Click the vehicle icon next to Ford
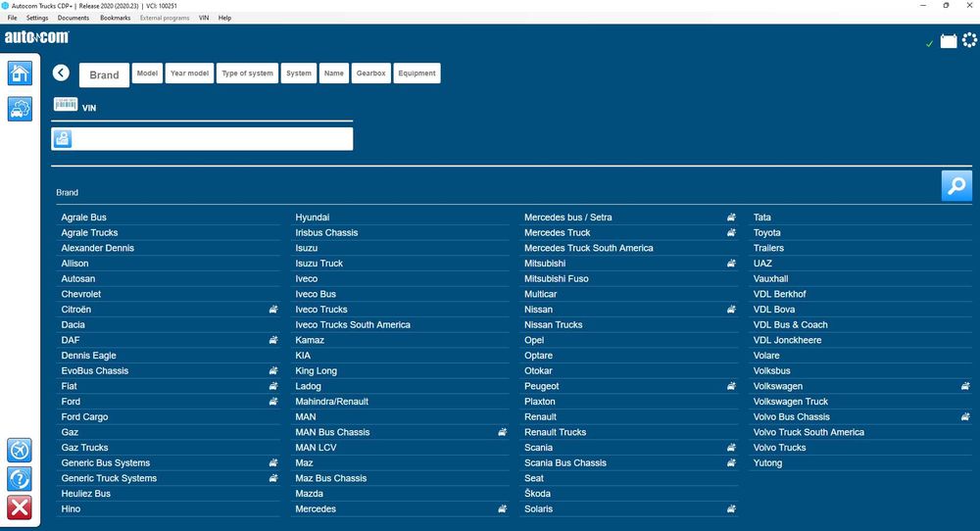The image size is (980, 531). click(x=273, y=401)
